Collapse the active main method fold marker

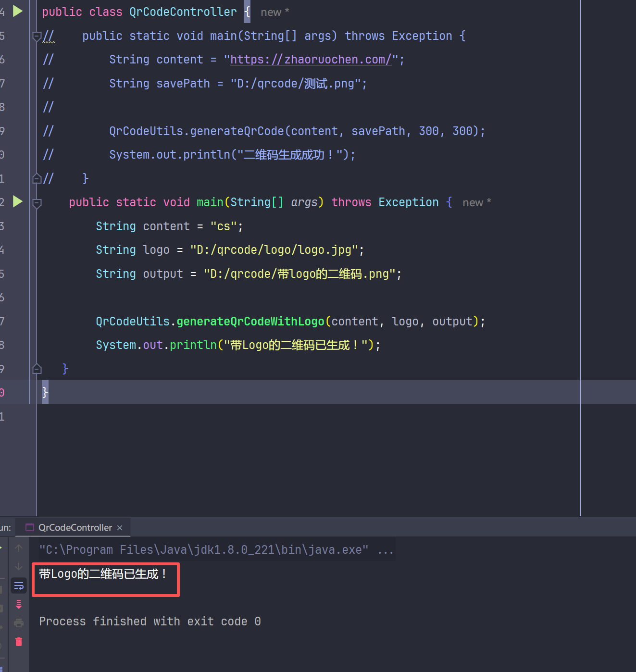[x=37, y=203]
